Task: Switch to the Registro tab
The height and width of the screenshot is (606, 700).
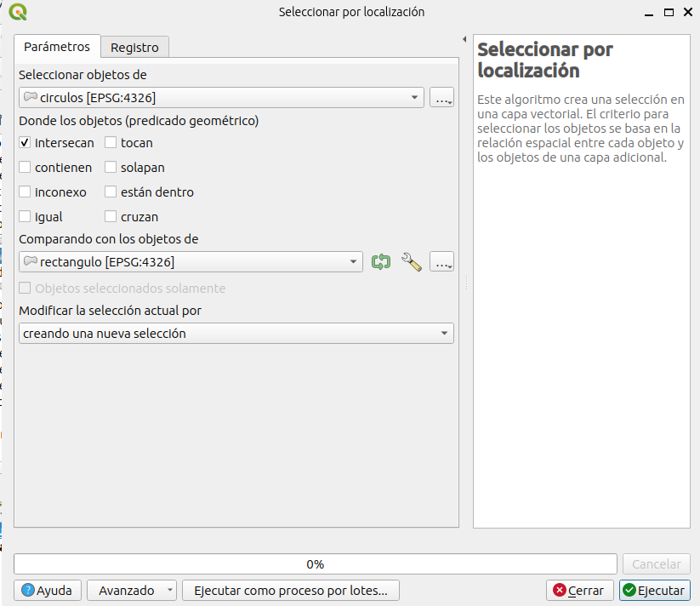Action: coord(134,47)
